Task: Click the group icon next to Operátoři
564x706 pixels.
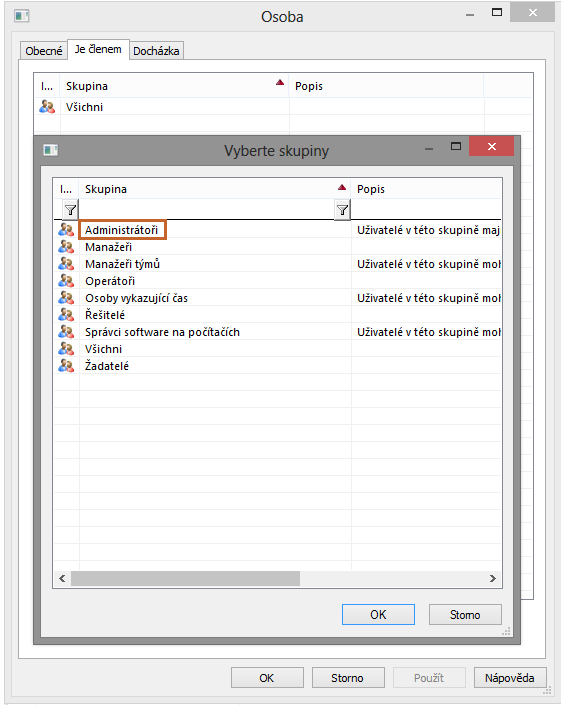Action: [66, 281]
